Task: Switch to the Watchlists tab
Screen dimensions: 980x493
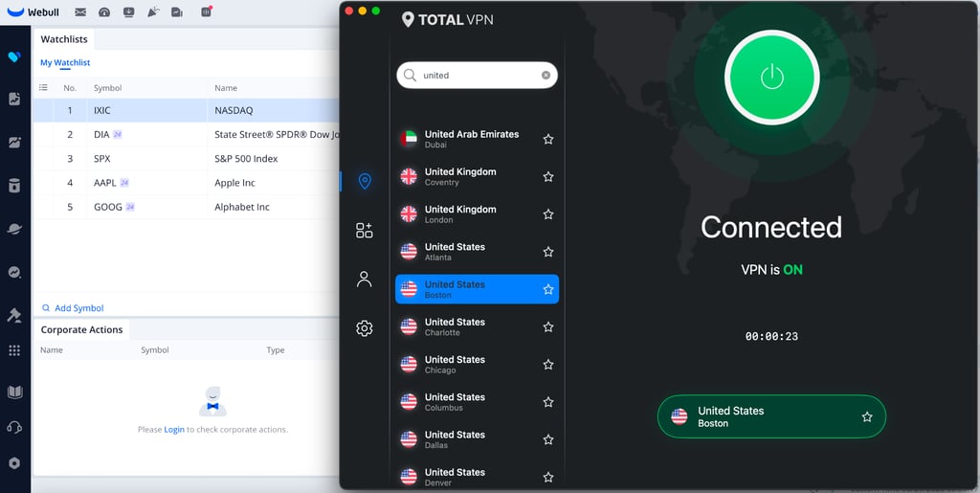Action: tap(64, 38)
